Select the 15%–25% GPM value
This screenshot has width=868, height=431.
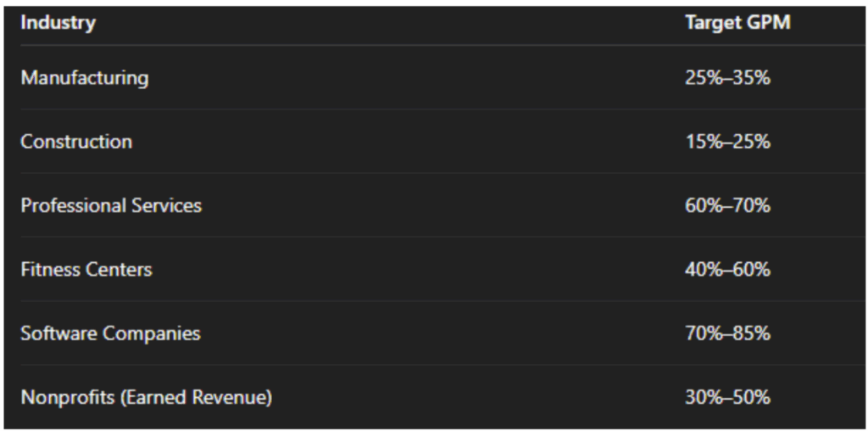(727, 142)
